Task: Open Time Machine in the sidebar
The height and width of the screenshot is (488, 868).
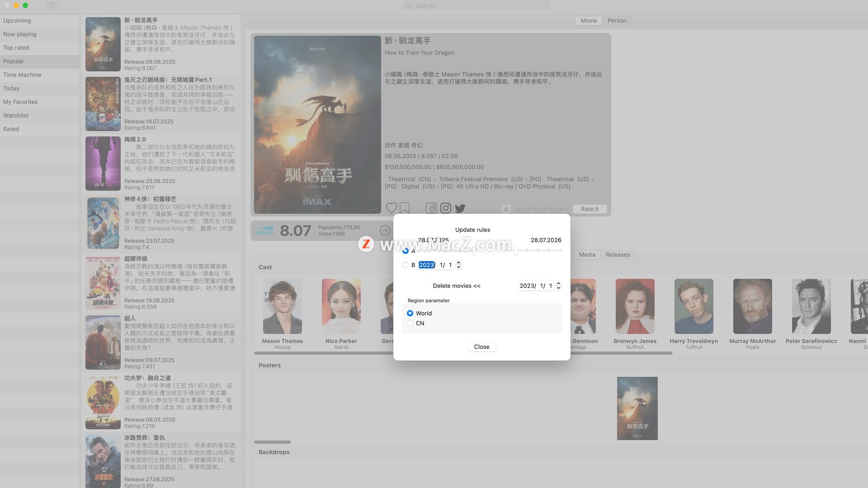Action: click(x=40, y=75)
